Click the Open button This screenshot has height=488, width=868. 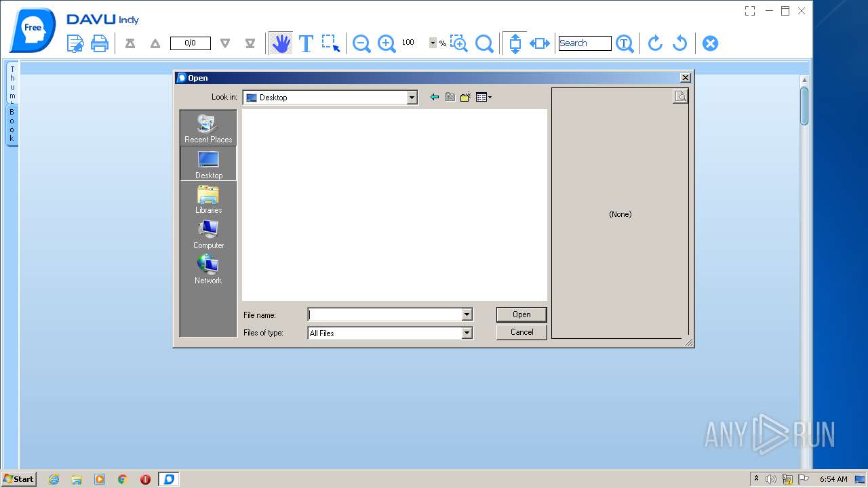[521, 314]
